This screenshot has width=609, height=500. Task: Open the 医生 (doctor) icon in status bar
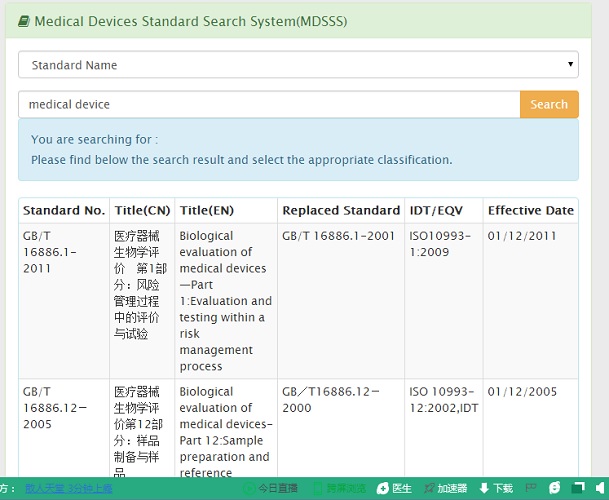(x=382, y=488)
